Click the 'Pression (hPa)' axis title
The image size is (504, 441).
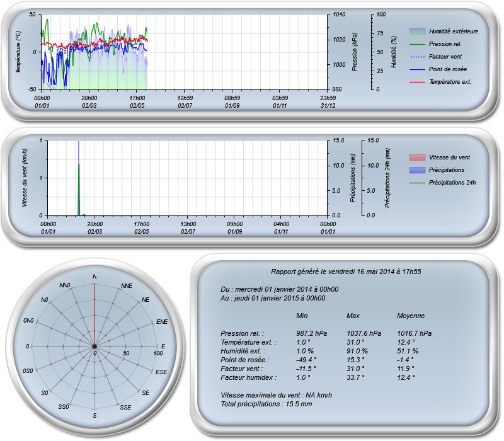pos(355,52)
